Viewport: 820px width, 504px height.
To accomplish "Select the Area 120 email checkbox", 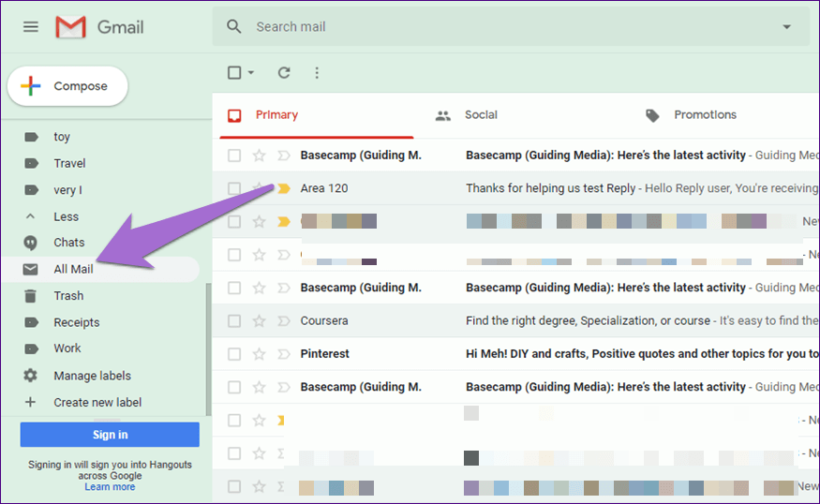I will [234, 188].
